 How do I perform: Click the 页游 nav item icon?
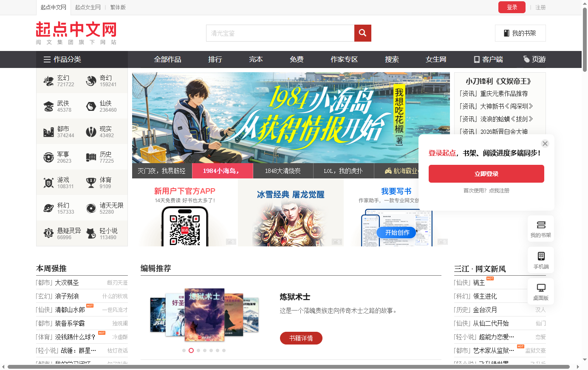(x=526, y=59)
